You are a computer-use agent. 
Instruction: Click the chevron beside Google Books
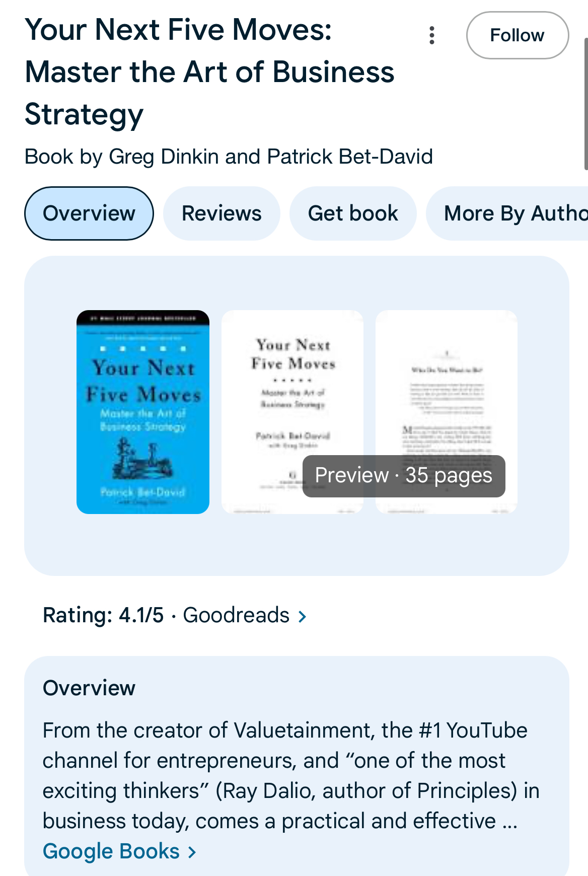point(191,852)
